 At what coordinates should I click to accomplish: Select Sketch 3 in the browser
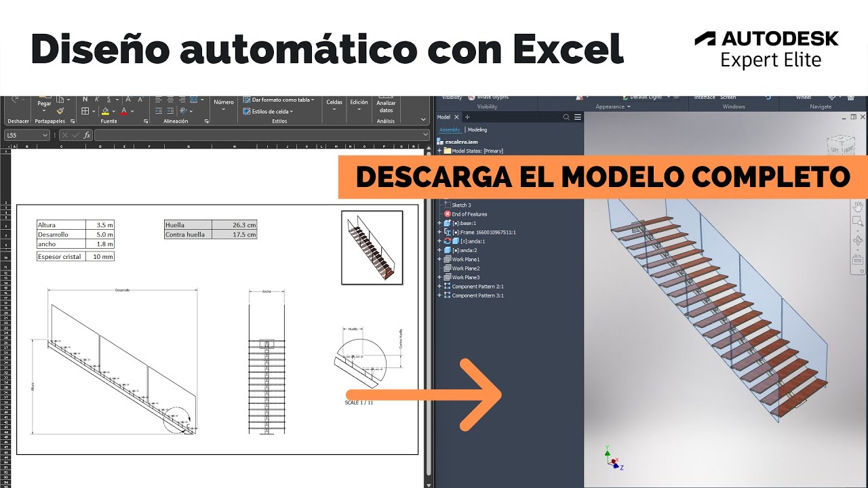pos(461,205)
